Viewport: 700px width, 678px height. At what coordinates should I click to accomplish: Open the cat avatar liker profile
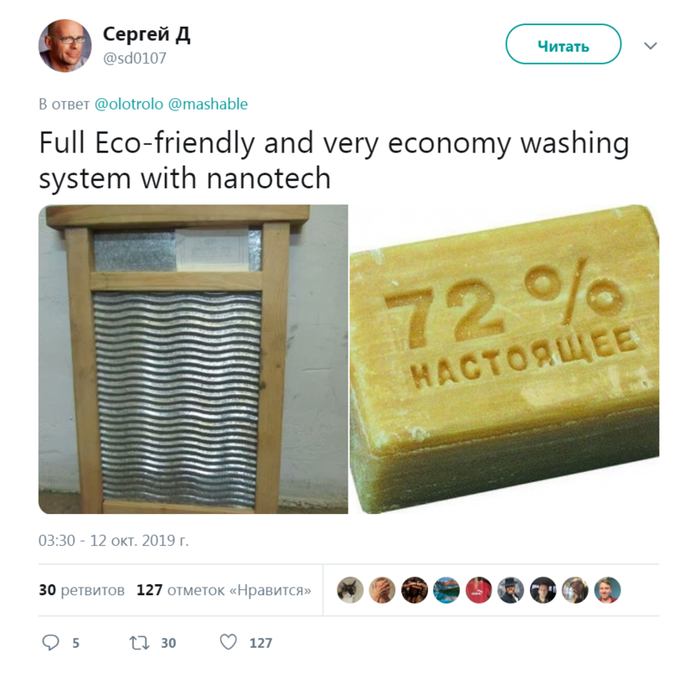(350, 590)
